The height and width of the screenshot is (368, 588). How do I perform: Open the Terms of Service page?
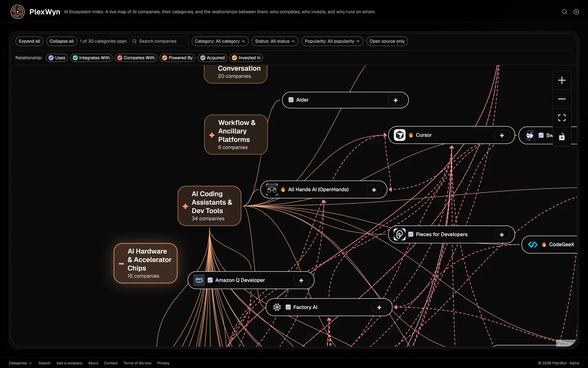point(137,363)
